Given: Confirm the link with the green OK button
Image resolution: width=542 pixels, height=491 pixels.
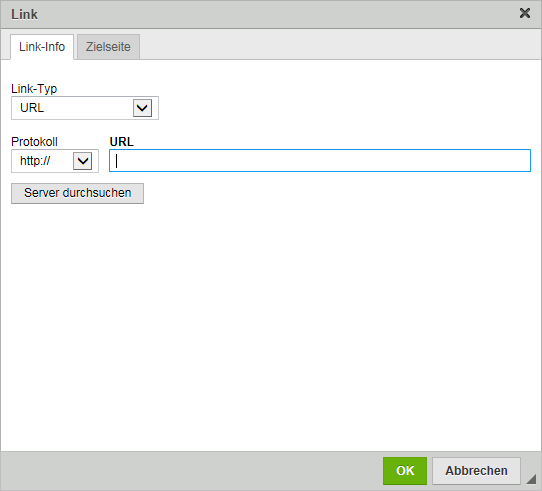Looking at the screenshot, I should pyautogui.click(x=405, y=471).
